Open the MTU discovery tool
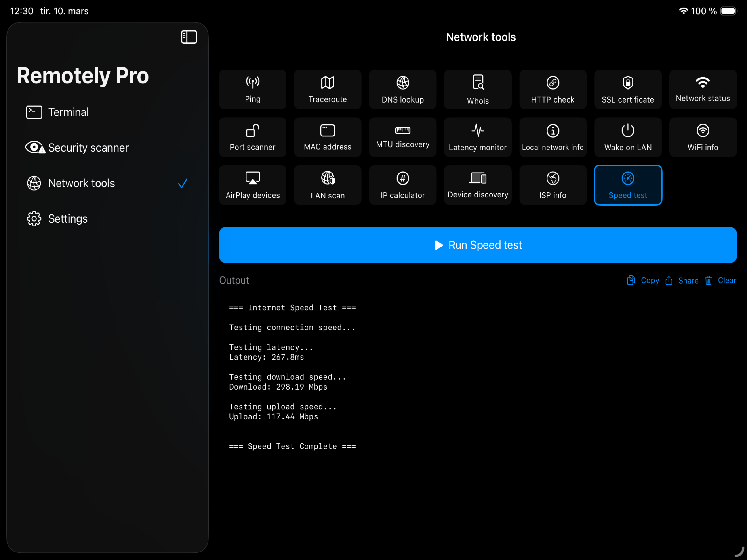Viewport: 747px width, 560px height. (x=403, y=137)
